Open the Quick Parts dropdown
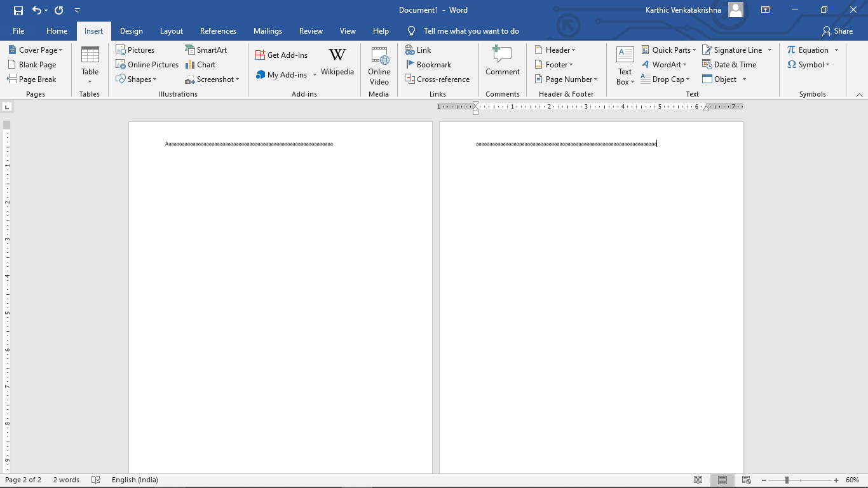Viewport: 868px width, 488px height. 668,50
